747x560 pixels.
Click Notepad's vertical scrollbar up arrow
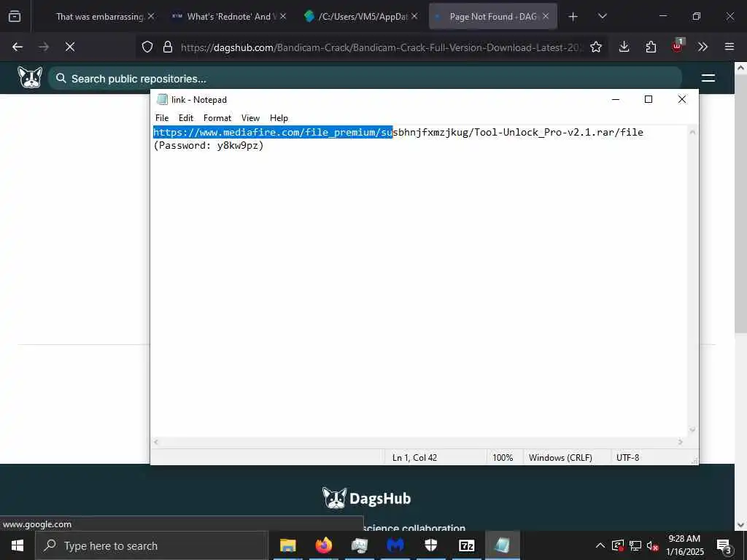(693, 132)
